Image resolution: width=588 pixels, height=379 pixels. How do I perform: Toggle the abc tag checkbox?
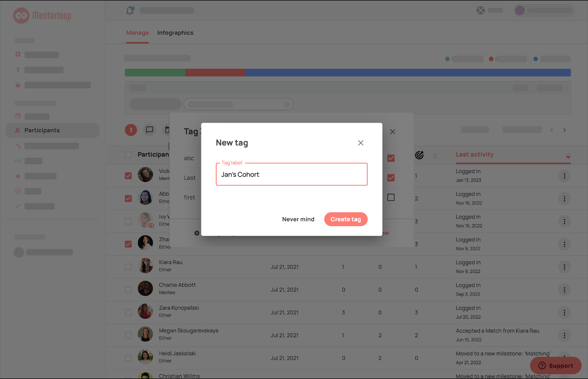(x=391, y=158)
